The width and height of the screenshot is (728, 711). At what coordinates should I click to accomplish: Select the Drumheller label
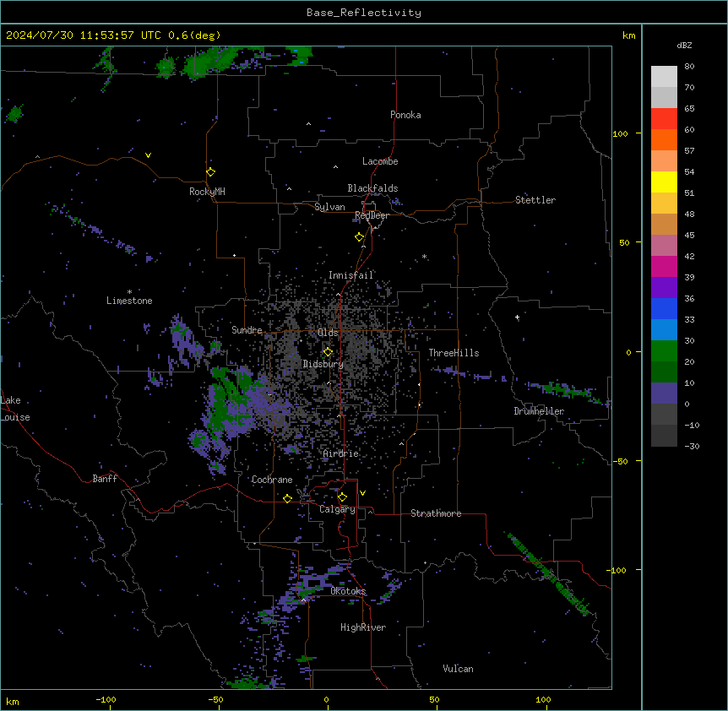point(539,411)
